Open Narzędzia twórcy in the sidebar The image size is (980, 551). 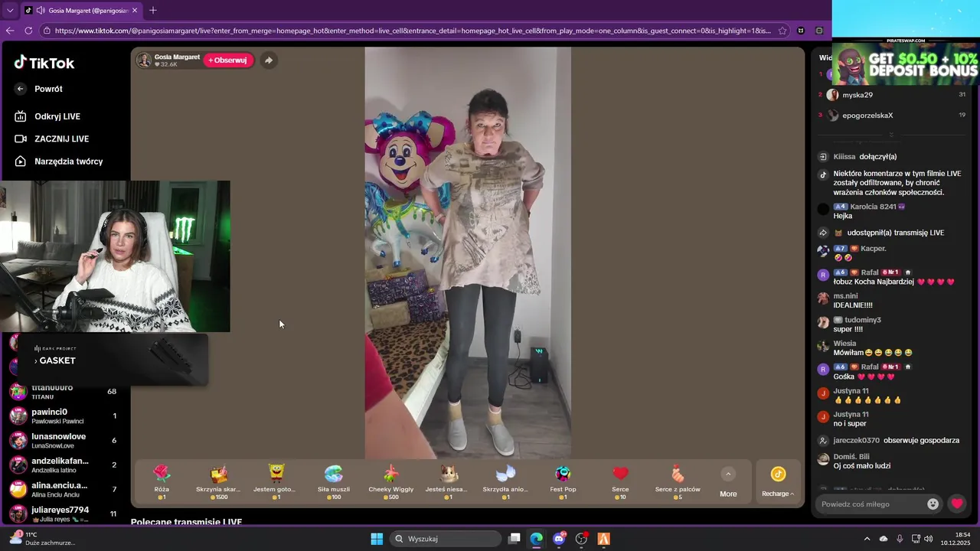68,161
